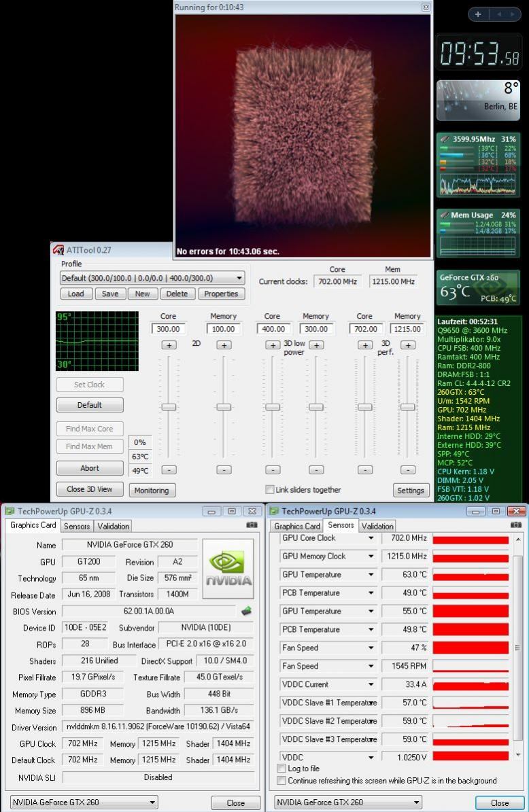Click Close 3D View button
The height and width of the screenshot is (812, 529).
pos(90,489)
